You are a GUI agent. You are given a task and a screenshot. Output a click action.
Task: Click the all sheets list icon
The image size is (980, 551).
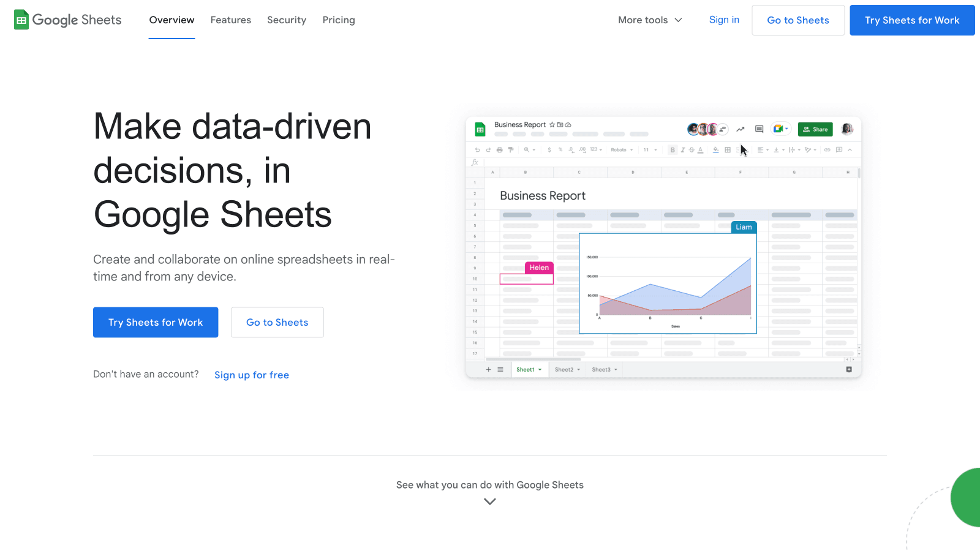[500, 370]
